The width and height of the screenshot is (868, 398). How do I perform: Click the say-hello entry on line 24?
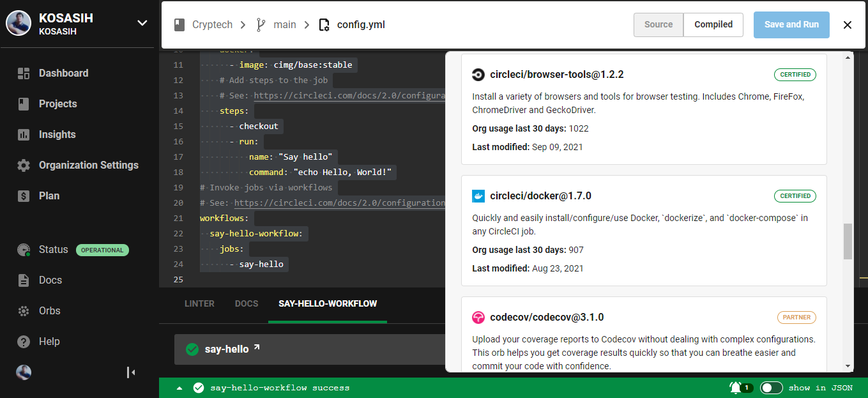[x=261, y=264]
